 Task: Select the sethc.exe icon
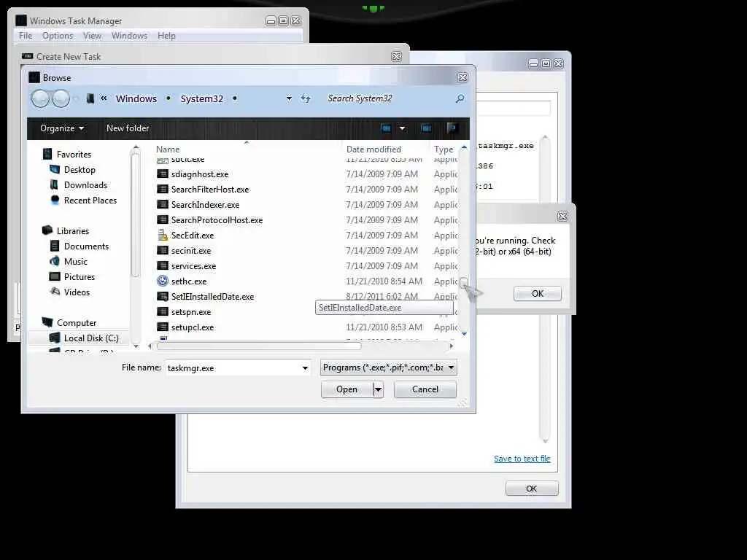pos(163,281)
